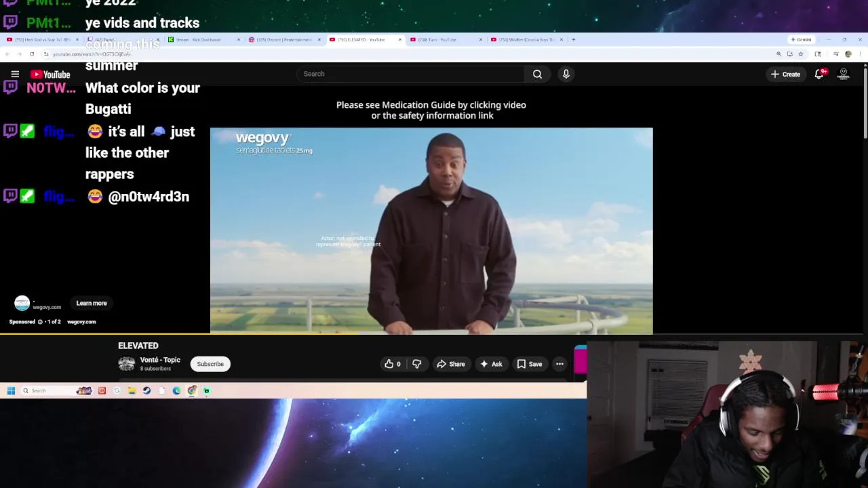The width and height of the screenshot is (868, 488).
Task: Click the Wegovy advertiser logo
Action: pyautogui.click(x=22, y=303)
